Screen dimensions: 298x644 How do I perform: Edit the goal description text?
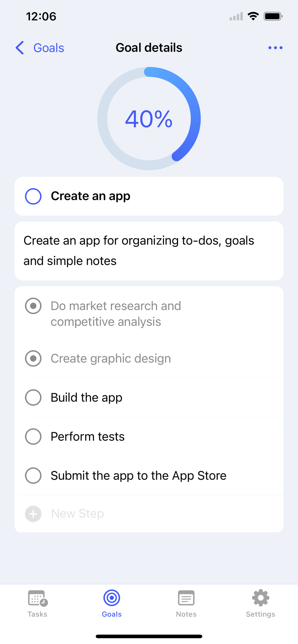pyautogui.click(x=149, y=251)
